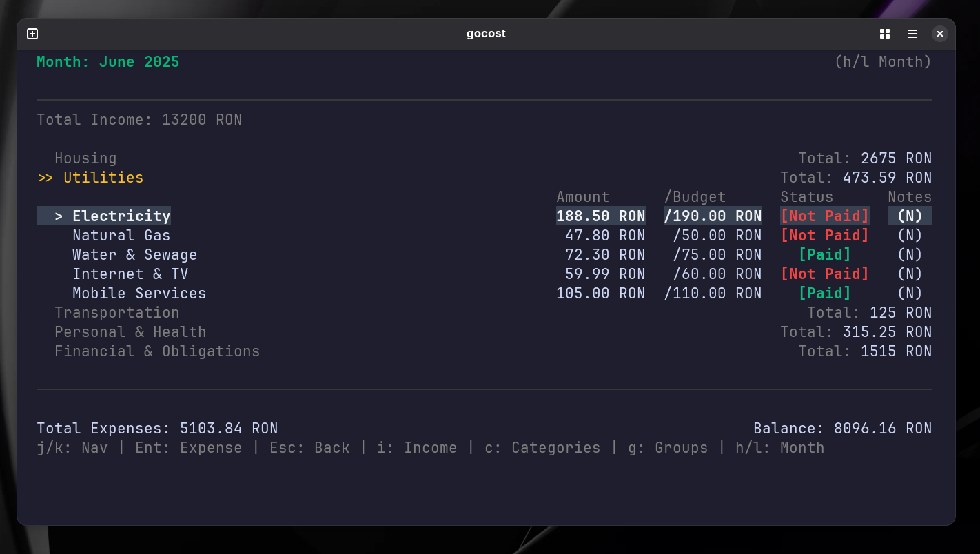This screenshot has width=980, height=554.
Task: Click the Mobile budget /110.00 RON
Action: [x=713, y=294]
